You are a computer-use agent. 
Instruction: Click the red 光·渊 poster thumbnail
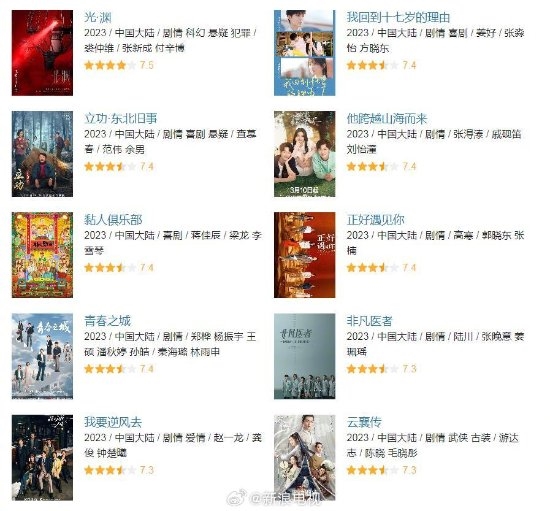click(42, 53)
